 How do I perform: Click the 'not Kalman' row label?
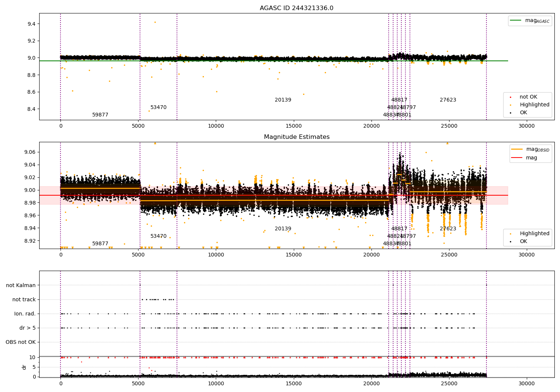21,286
